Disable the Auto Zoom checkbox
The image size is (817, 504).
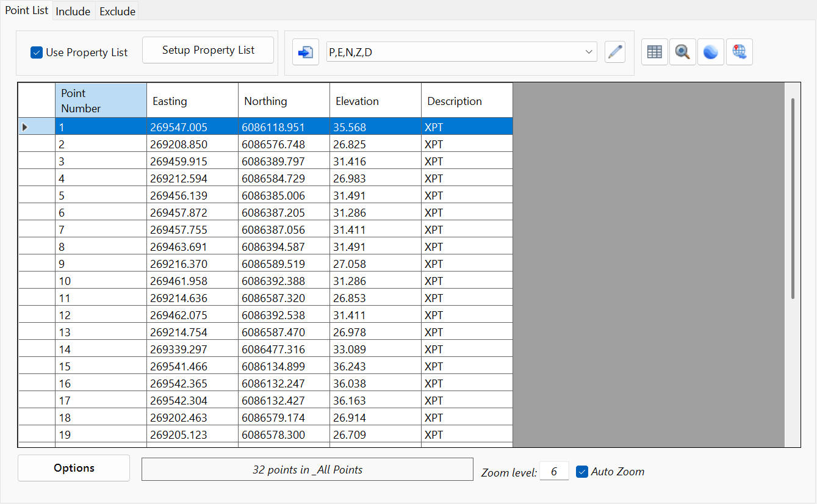pos(582,472)
